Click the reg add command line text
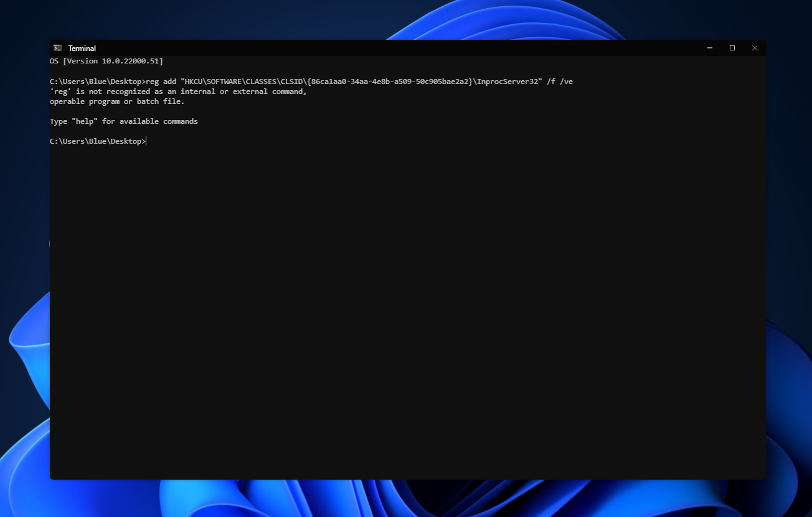The width and height of the screenshot is (812, 517). click(x=359, y=82)
